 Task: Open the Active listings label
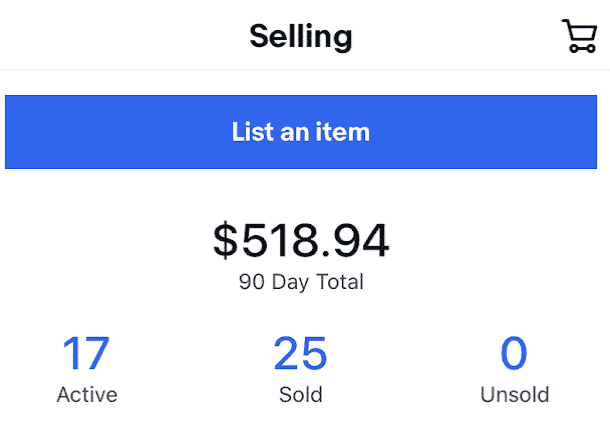pyautogui.click(x=87, y=395)
